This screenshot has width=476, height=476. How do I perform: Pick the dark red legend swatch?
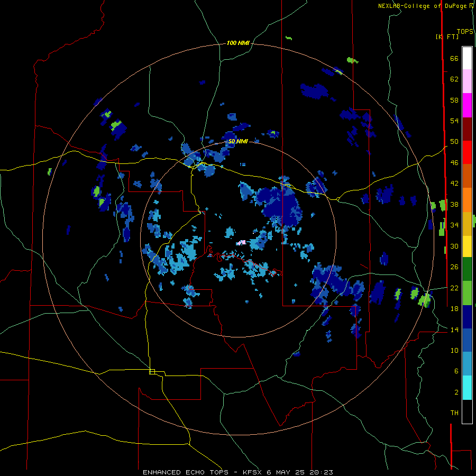click(467, 129)
